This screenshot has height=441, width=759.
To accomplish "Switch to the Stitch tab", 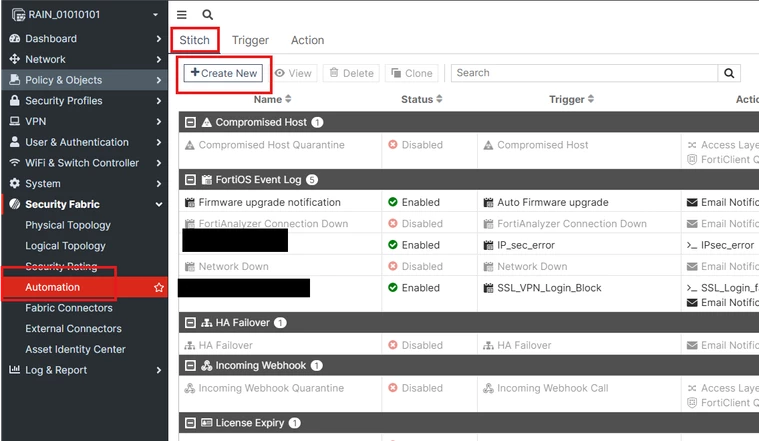I will (195, 40).
